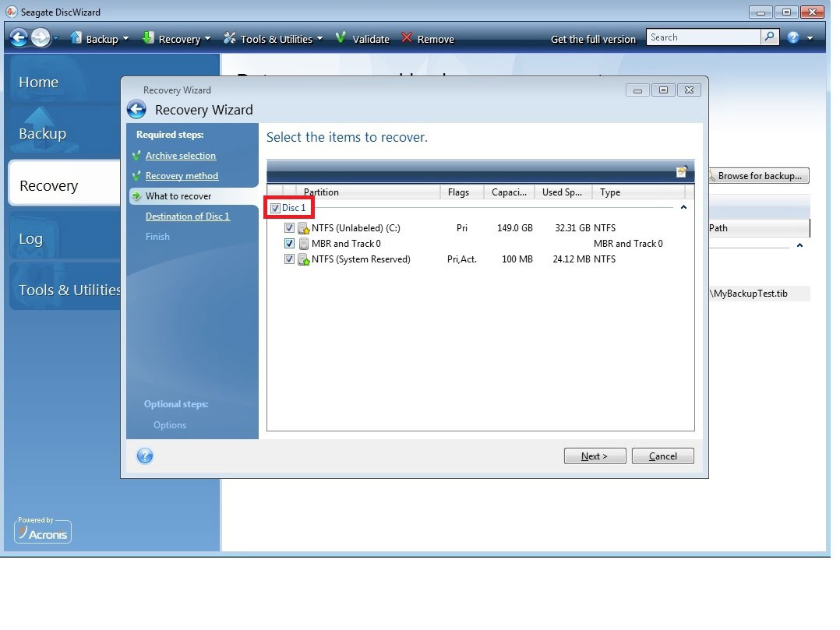Click the main toolbar back navigation arrow
The width and height of the screenshot is (840, 630).
pos(19,38)
